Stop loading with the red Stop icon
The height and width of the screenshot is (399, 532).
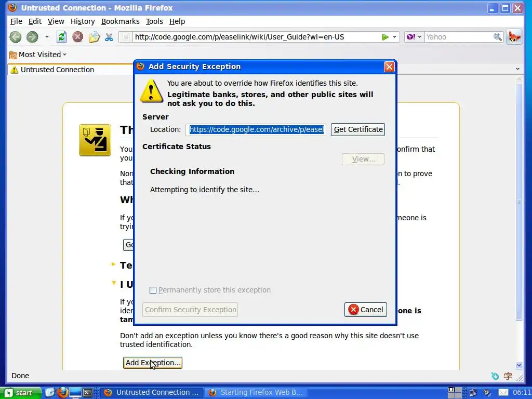click(78, 37)
